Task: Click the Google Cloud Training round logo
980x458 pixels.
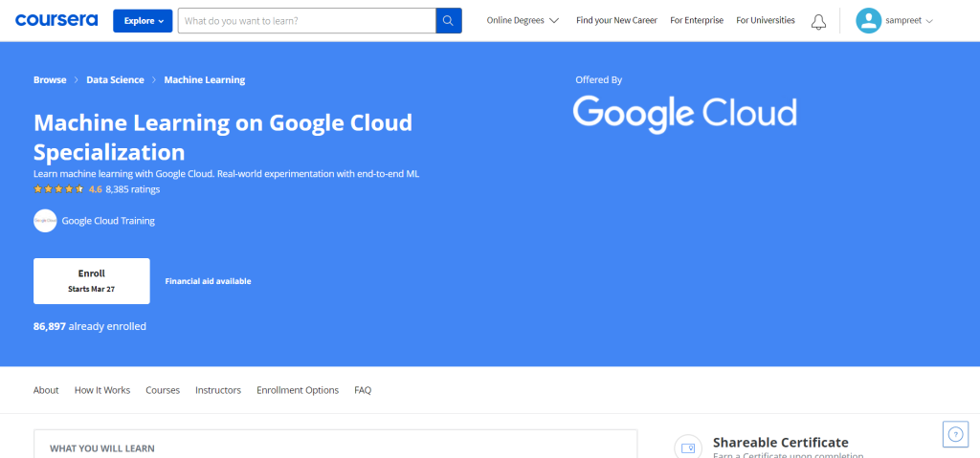Action: [45, 221]
